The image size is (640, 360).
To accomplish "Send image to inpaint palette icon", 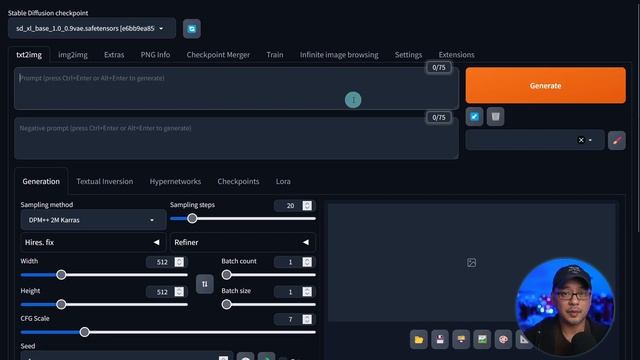I will (503, 340).
